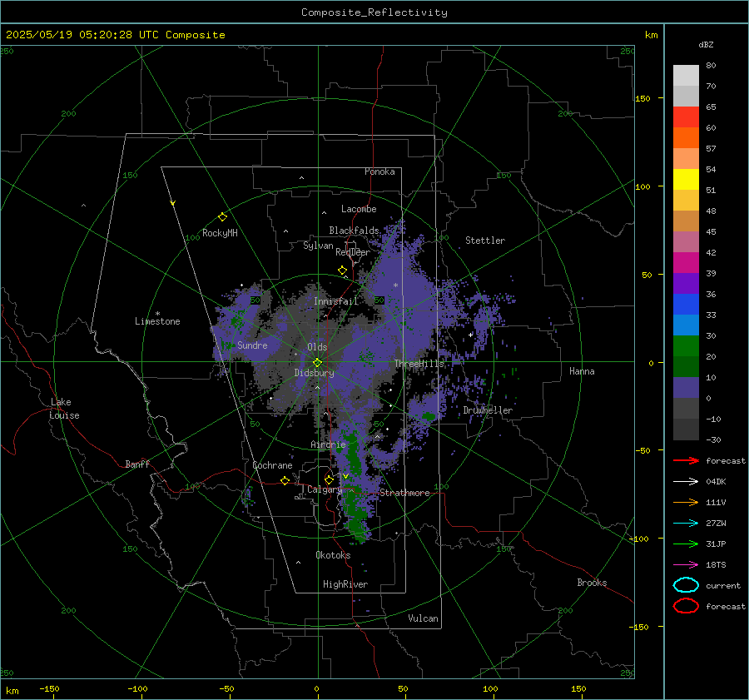Click the Airdrie label
749x700 pixels.
[328, 444]
